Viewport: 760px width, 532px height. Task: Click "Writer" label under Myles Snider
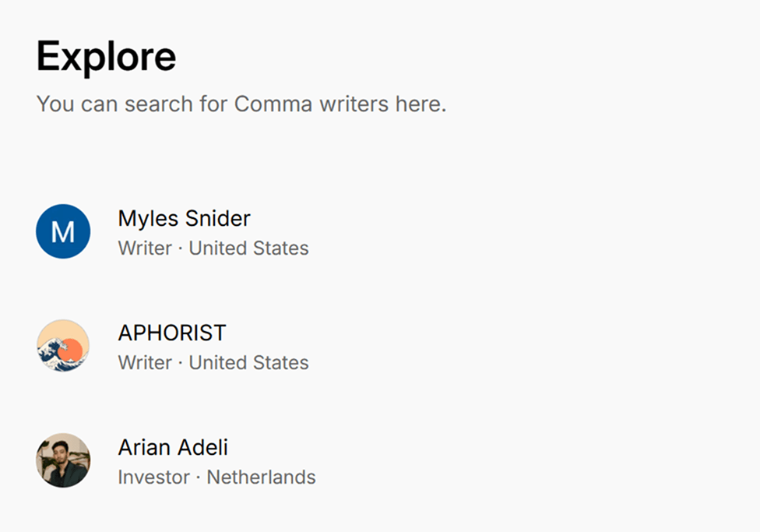[145, 248]
